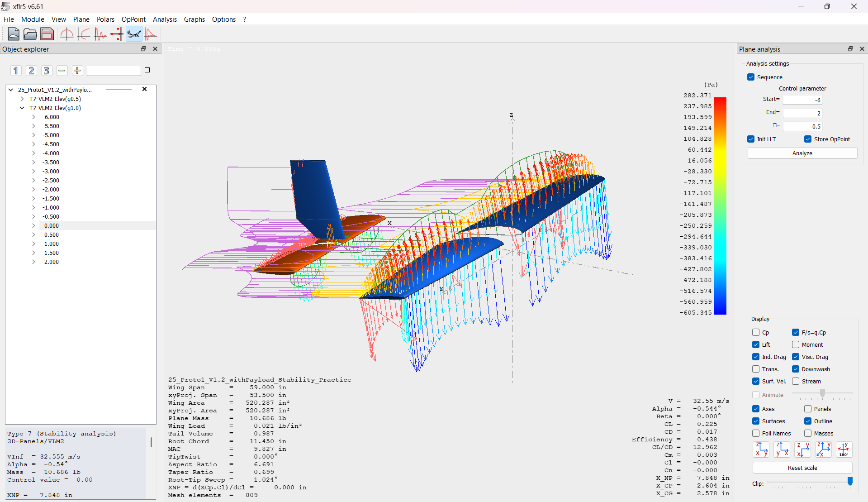Click the Reset scale button
The image size is (868, 502).
pos(802,468)
